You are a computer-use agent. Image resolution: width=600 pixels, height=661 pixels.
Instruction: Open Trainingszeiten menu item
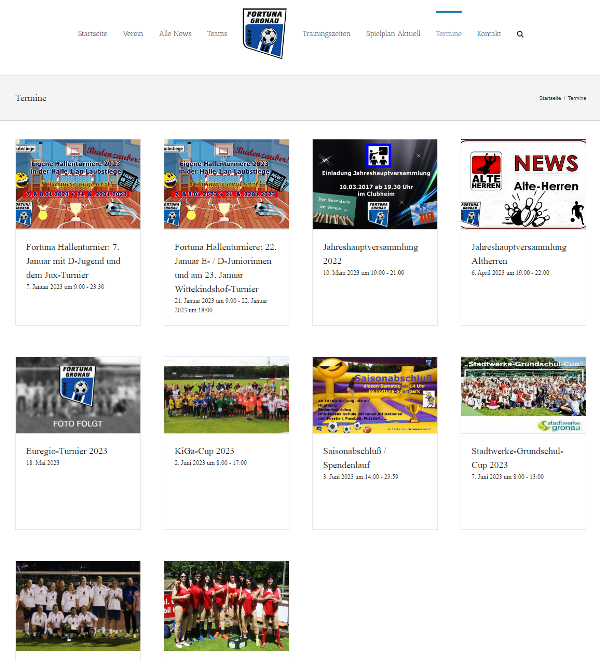click(326, 33)
